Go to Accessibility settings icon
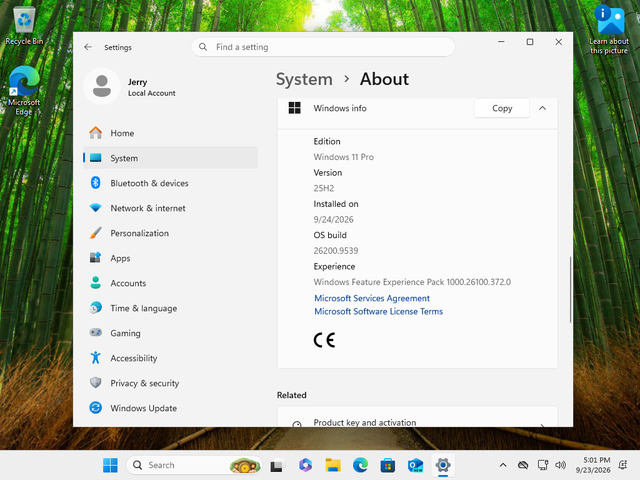Screen dimensions: 640x480 coord(96,358)
